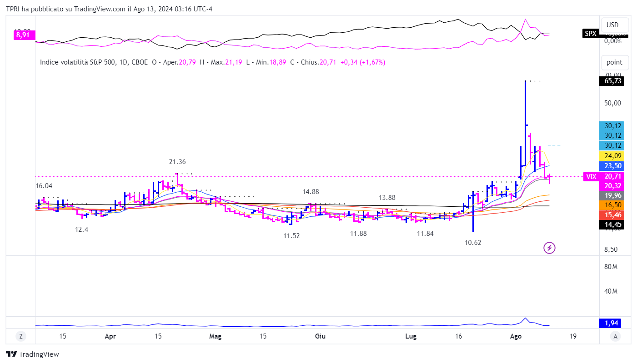
Task: Click the VIX symbol label
Action: (590, 176)
